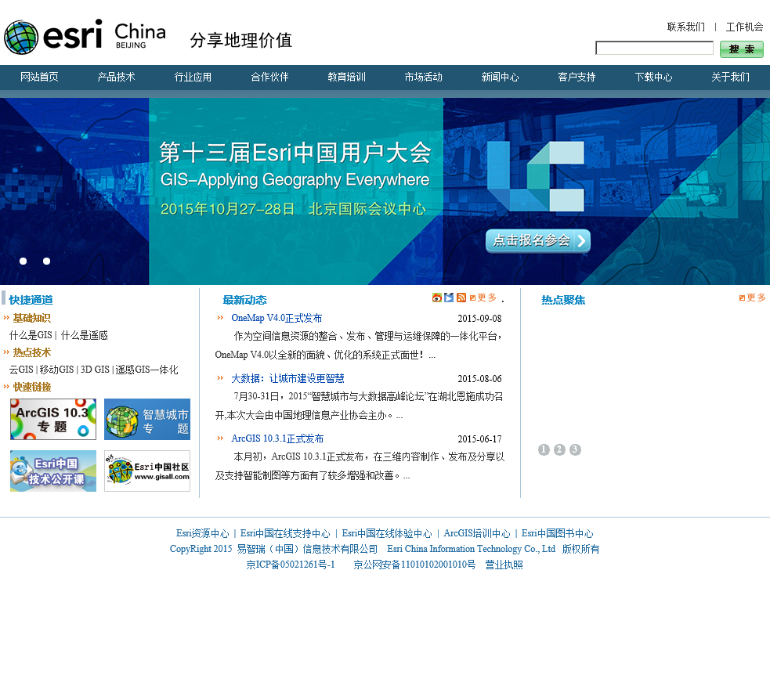The image size is (770, 700).
Task: Open 遥感GIS一体化 link
Action: pyautogui.click(x=146, y=370)
